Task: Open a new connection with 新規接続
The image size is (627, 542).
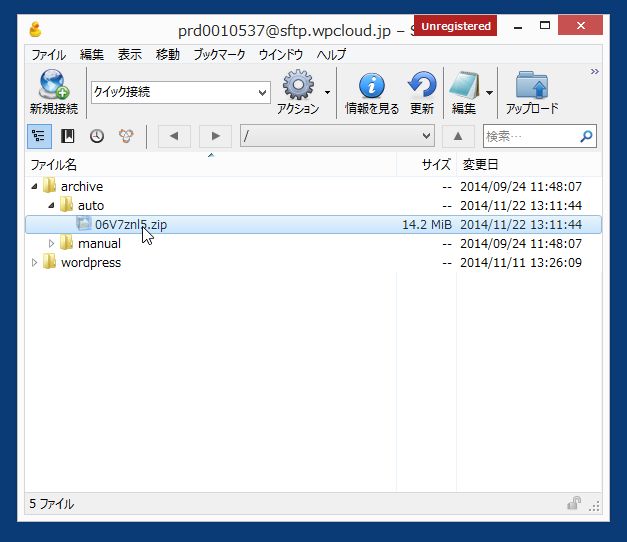Action: [54, 92]
